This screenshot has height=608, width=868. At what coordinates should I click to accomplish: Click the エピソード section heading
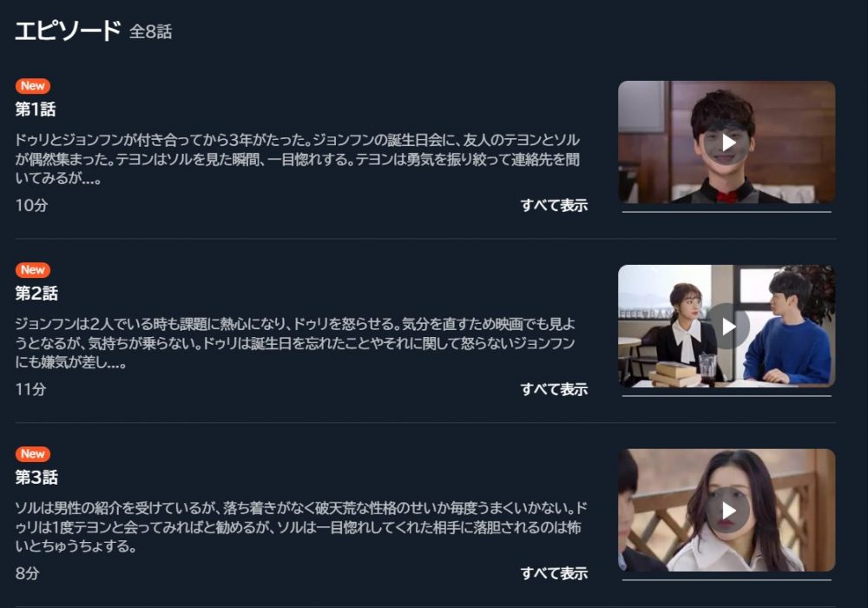pyautogui.click(x=68, y=30)
